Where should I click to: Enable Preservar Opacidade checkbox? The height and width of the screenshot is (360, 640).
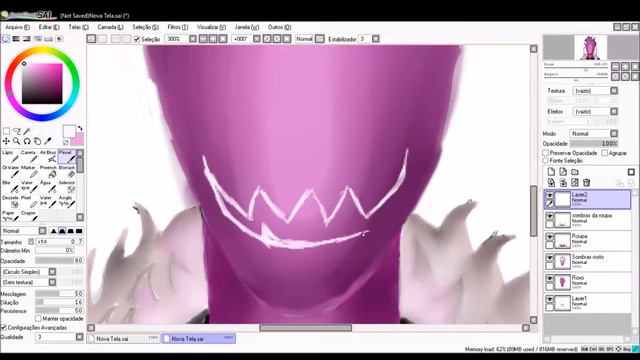pyautogui.click(x=546, y=153)
